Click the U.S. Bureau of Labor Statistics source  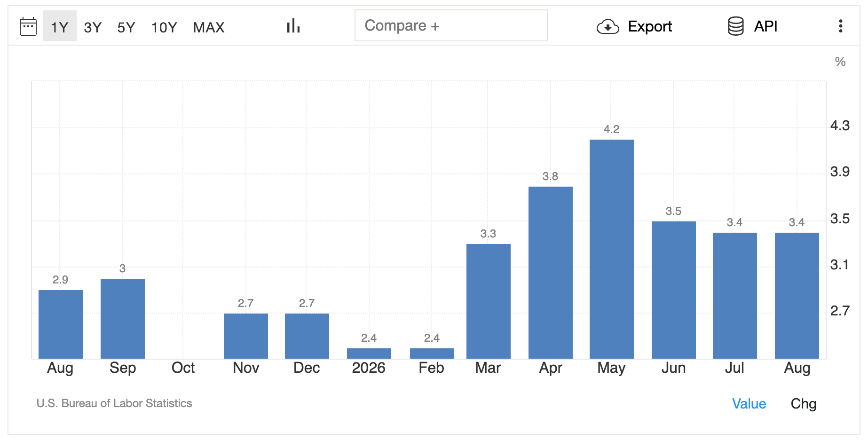click(x=114, y=403)
